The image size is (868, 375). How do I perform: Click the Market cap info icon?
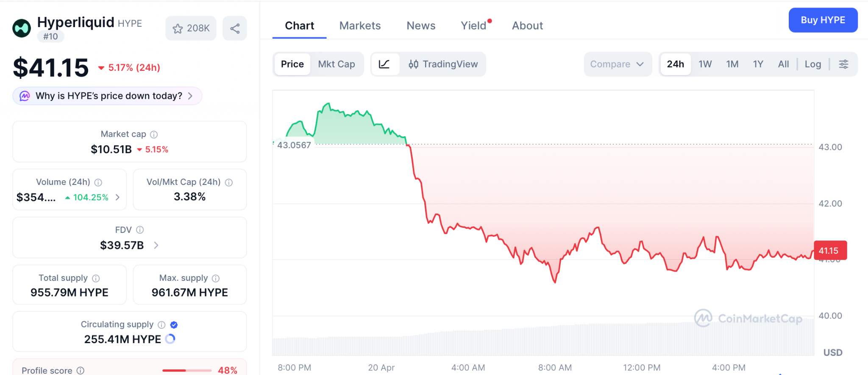tap(154, 134)
